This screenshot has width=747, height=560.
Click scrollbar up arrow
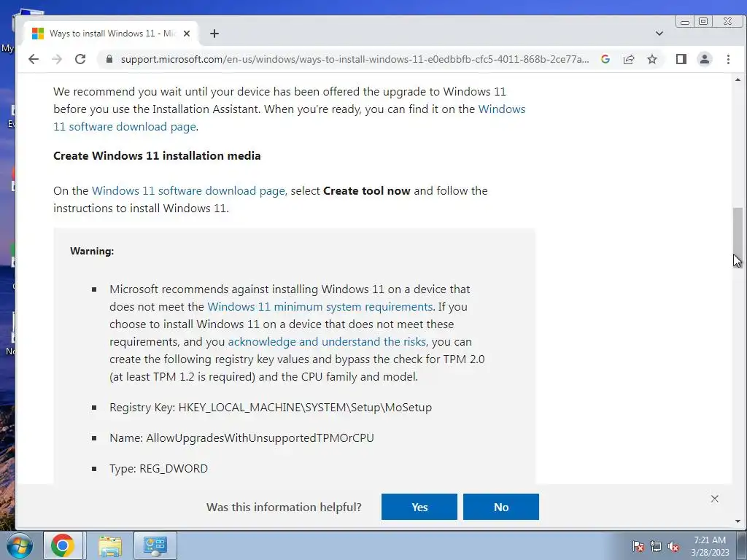tap(738, 79)
